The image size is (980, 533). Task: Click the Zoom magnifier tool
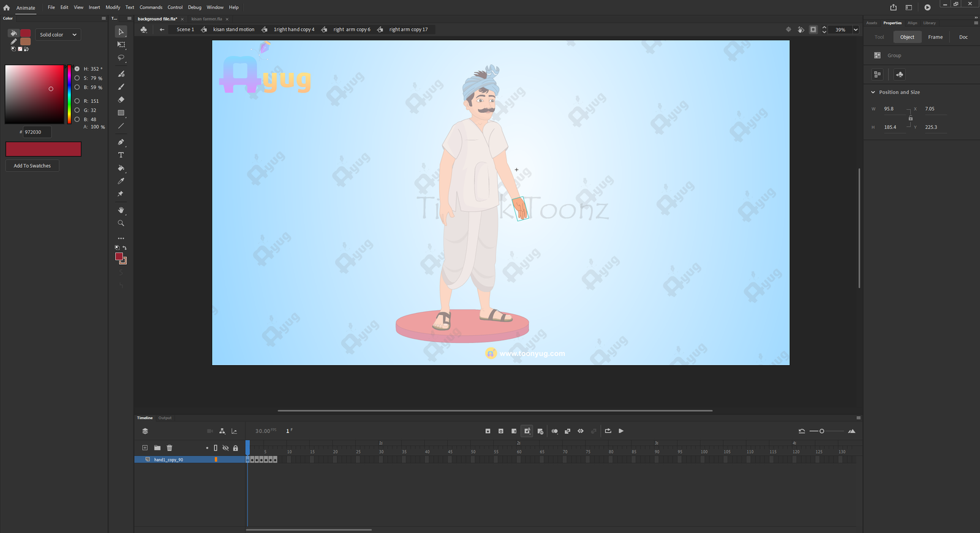121,223
